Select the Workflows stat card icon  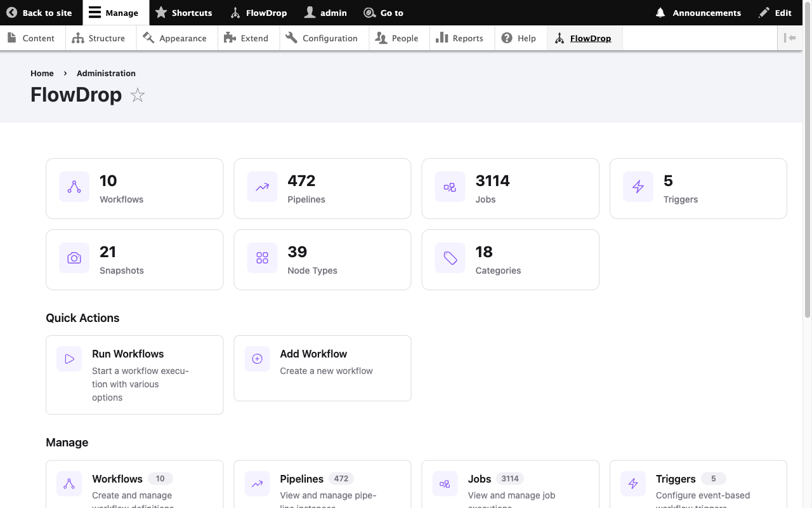point(74,187)
